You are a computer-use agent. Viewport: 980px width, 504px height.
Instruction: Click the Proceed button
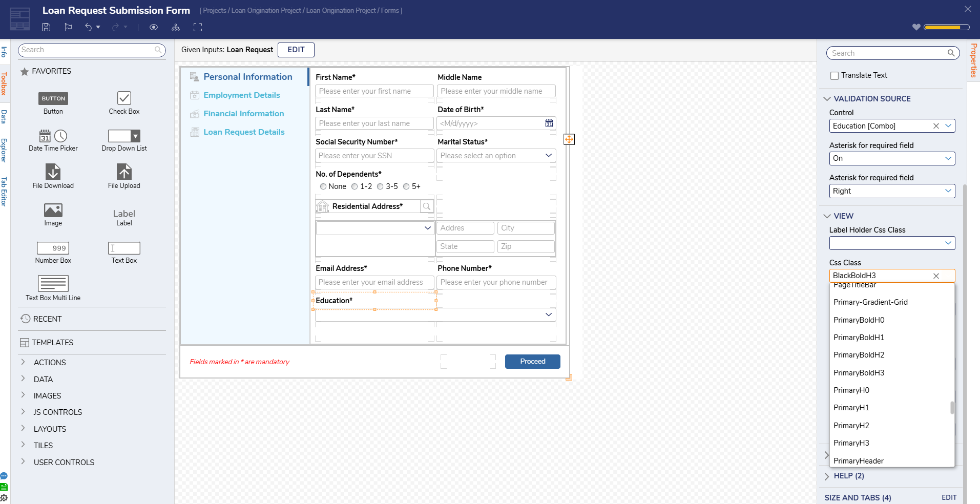pos(533,362)
